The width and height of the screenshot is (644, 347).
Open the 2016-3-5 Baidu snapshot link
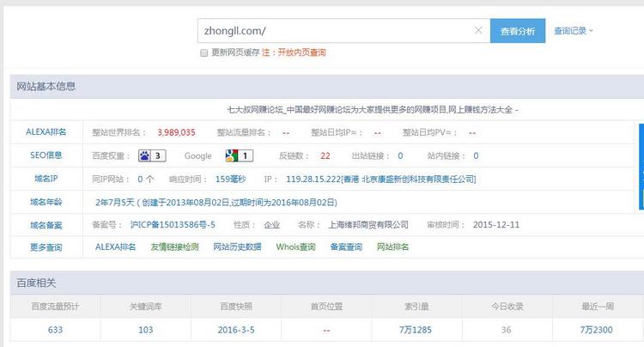pos(235,330)
